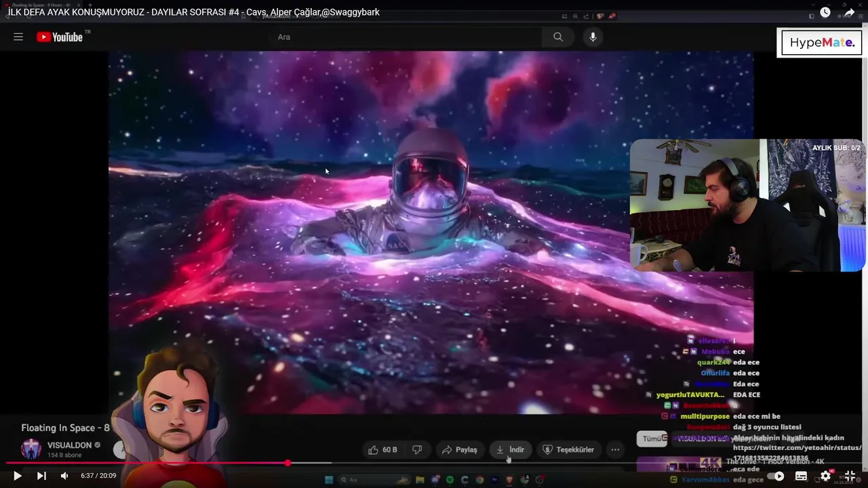Toggle the autoplay switch in player controls
This screenshot has width=868, height=488.
pos(776,476)
